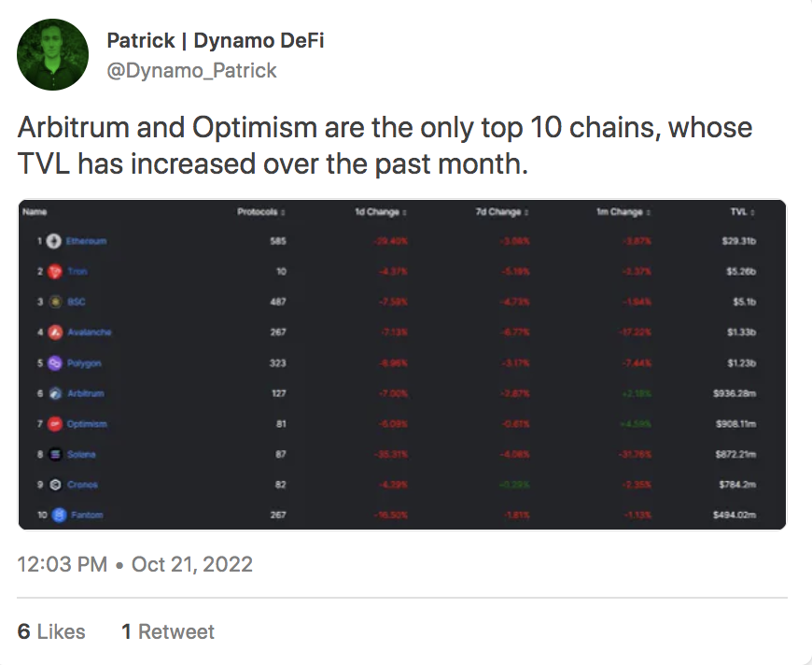Image resolution: width=812 pixels, height=665 pixels.
Task: Sort table by 7d Change column
Action: [502, 213]
